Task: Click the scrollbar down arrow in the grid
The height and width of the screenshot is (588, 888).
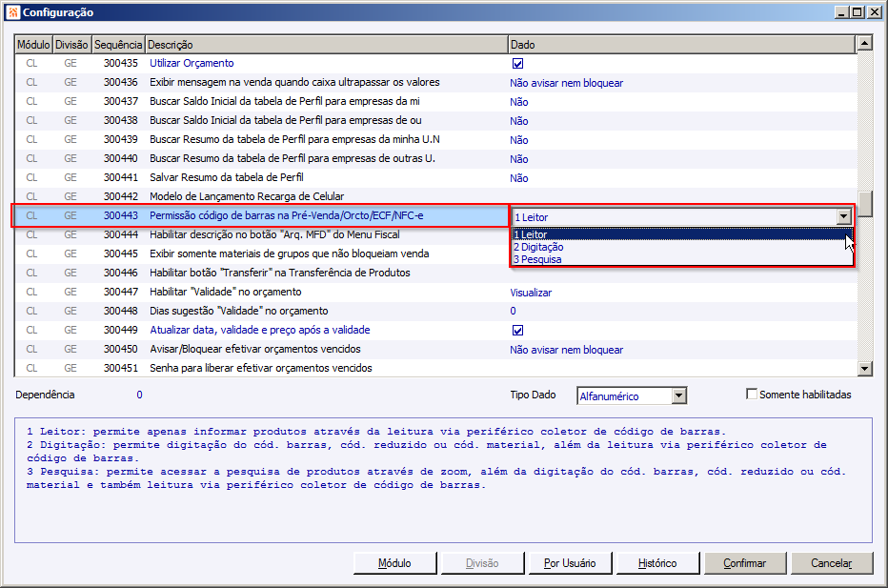Action: (864, 369)
